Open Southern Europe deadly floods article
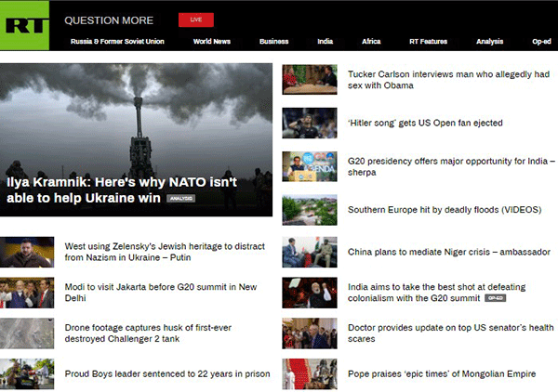Viewport: 558px width, 392px height. coord(445,210)
